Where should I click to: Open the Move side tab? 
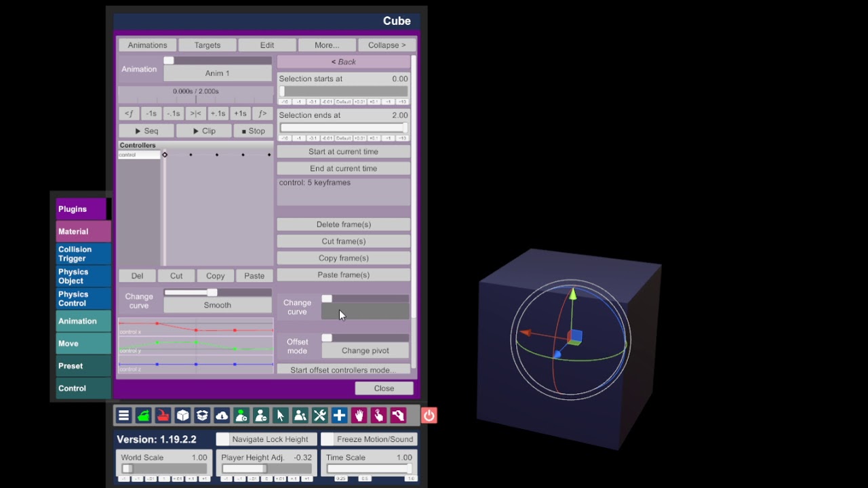click(83, 343)
